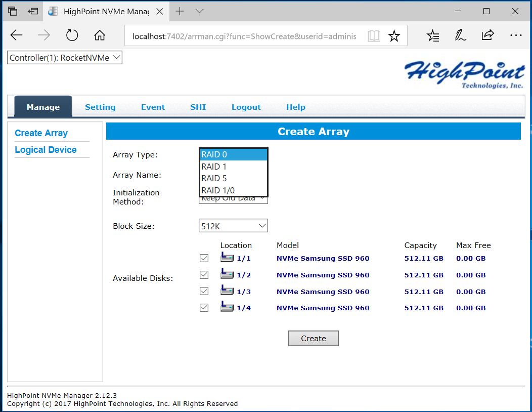Open the favorites hub icon
The width and height of the screenshot is (532, 412).
[x=432, y=35]
